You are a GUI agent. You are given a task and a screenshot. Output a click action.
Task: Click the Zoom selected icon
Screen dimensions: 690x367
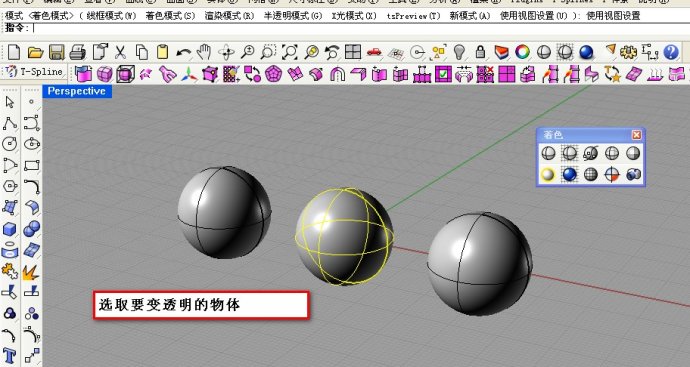tap(312, 52)
